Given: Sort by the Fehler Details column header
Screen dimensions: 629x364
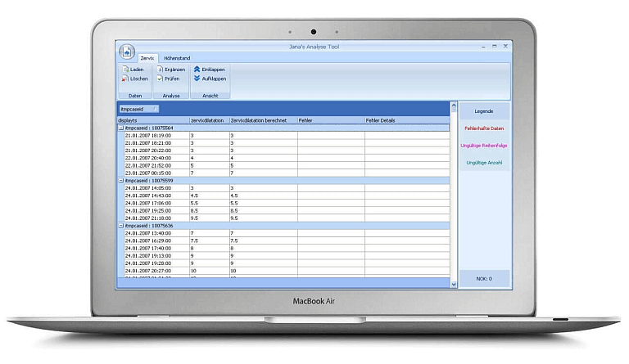Looking at the screenshot, I should (407, 120).
